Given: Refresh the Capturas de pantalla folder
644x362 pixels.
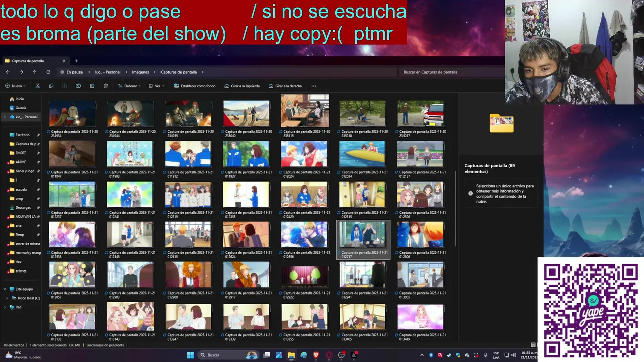Looking at the screenshot, I should 48,72.
